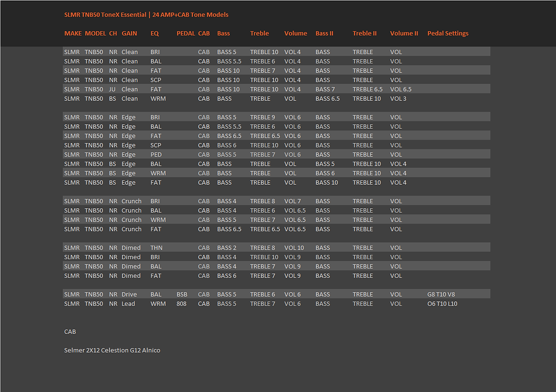556x392 pixels.
Task: Click the EQ column header
Action: [154, 33]
